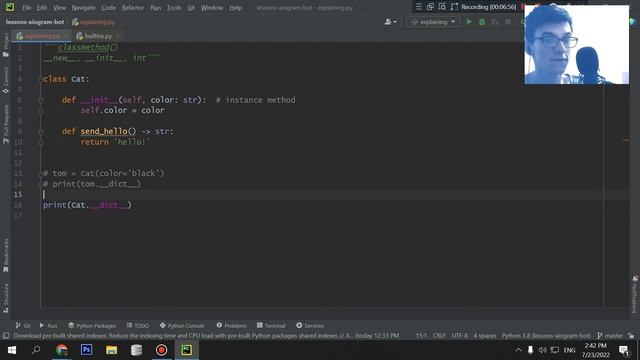Open the Git tool window tab
Viewport: 640px width, 360px height.
(x=23, y=325)
